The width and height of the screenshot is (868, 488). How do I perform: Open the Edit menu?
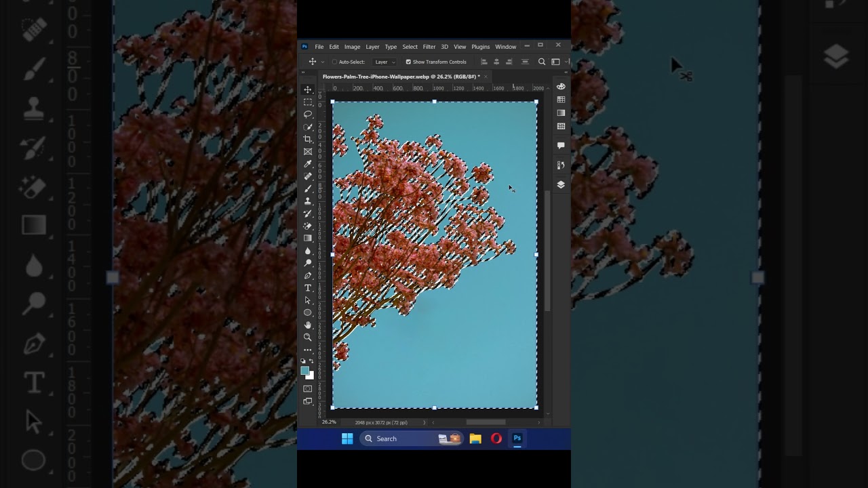tap(334, 47)
